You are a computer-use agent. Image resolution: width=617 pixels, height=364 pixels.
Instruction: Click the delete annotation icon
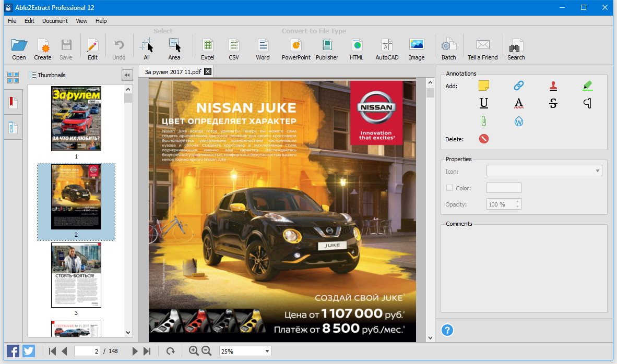484,139
